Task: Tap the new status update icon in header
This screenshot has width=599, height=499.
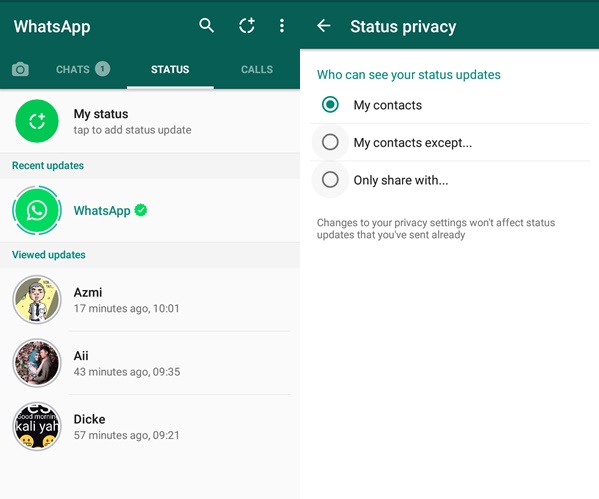Action: pyautogui.click(x=247, y=26)
